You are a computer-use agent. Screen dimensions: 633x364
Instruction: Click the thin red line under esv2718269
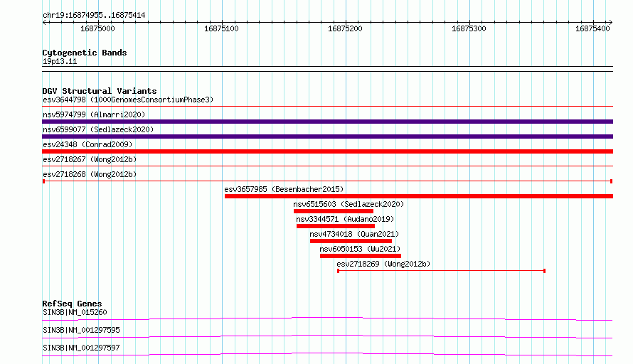(x=441, y=271)
